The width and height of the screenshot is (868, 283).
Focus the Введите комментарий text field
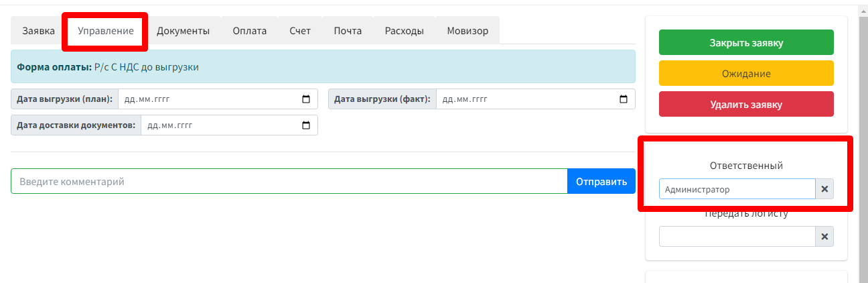289,181
